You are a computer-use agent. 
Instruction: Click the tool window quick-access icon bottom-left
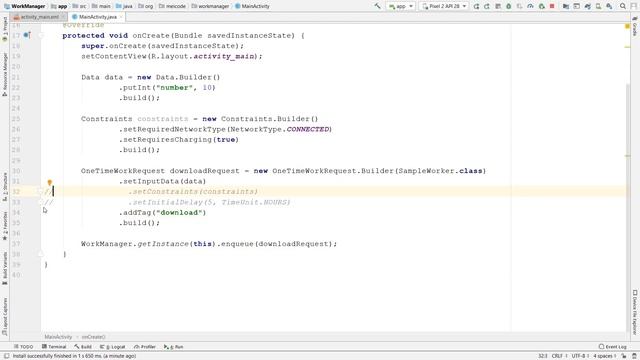pyautogui.click(x=6, y=356)
